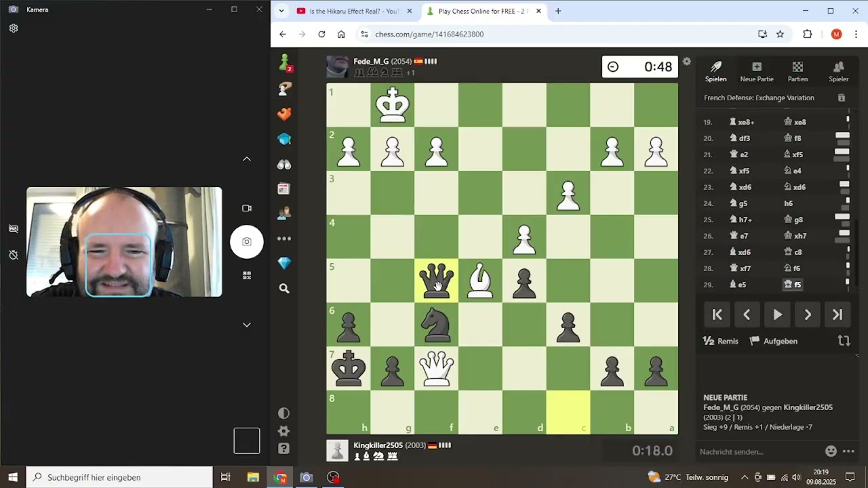Toggle HDR mode in Camera app
The width and height of the screenshot is (868, 488).
(13, 228)
